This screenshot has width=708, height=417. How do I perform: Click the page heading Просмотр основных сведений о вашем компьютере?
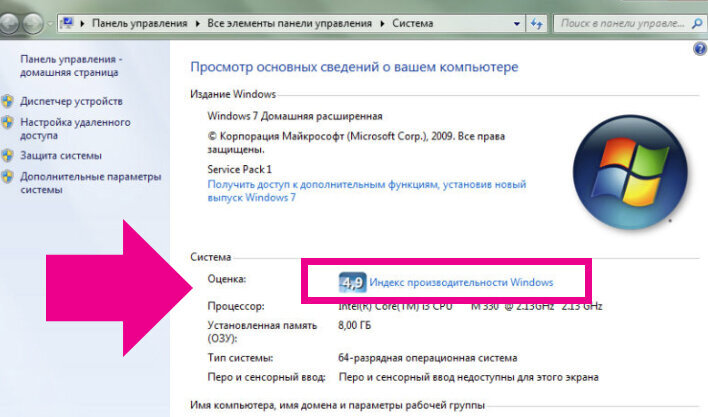click(354, 67)
